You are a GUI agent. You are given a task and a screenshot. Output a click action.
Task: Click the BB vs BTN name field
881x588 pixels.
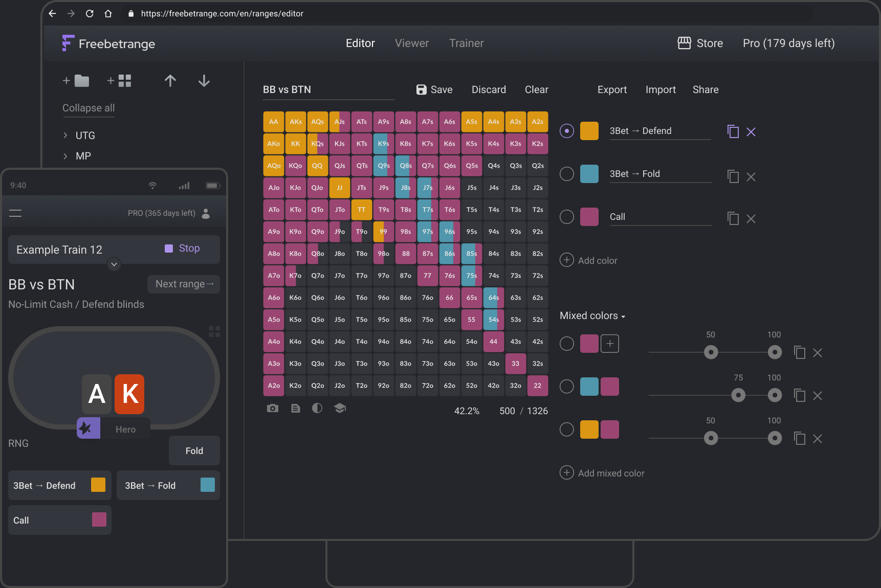(328, 89)
